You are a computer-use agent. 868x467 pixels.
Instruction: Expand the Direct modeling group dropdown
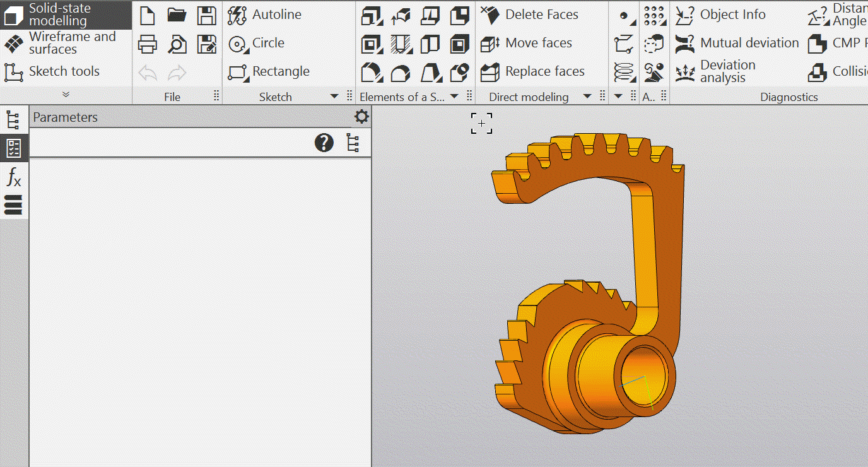tap(587, 97)
